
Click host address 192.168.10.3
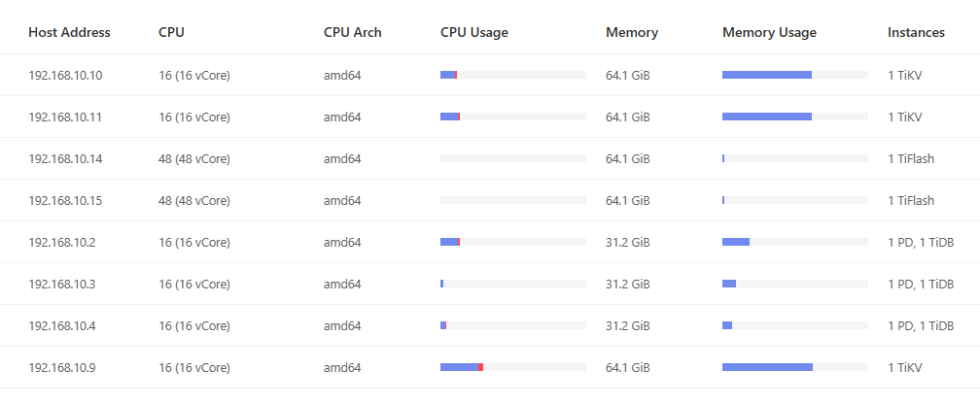point(62,284)
